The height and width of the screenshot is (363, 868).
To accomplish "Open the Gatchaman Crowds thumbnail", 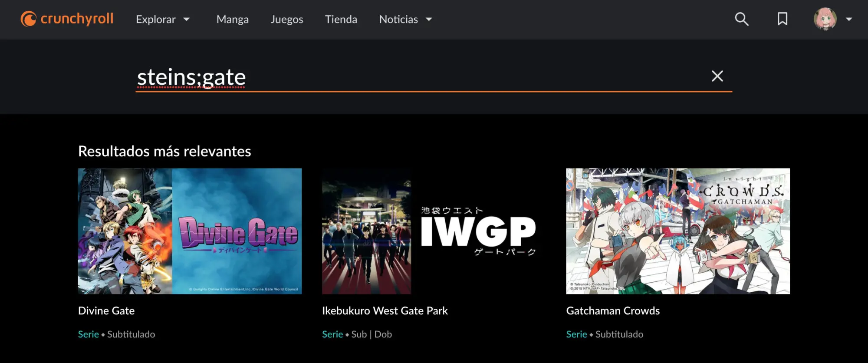I will pyautogui.click(x=678, y=231).
